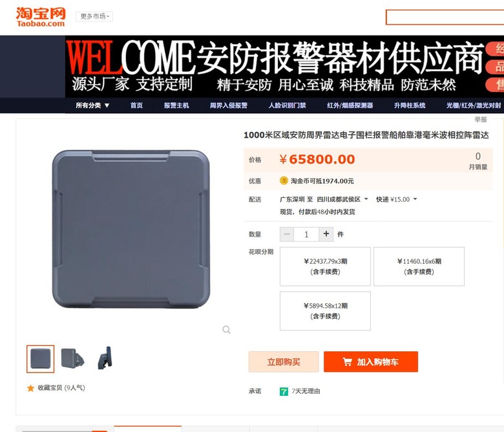Select the ¥11460.16x6期 installment option
The image size is (504, 432).
coord(419,266)
